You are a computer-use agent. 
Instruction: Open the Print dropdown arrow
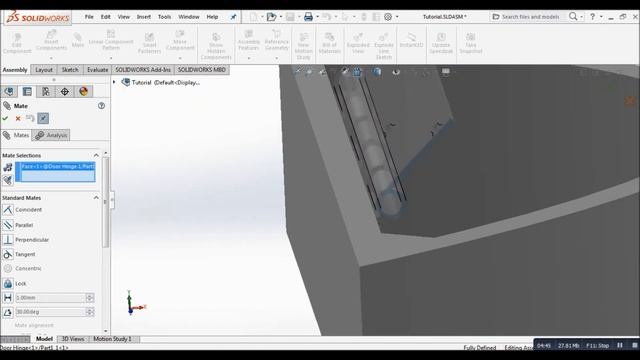(x=318, y=17)
